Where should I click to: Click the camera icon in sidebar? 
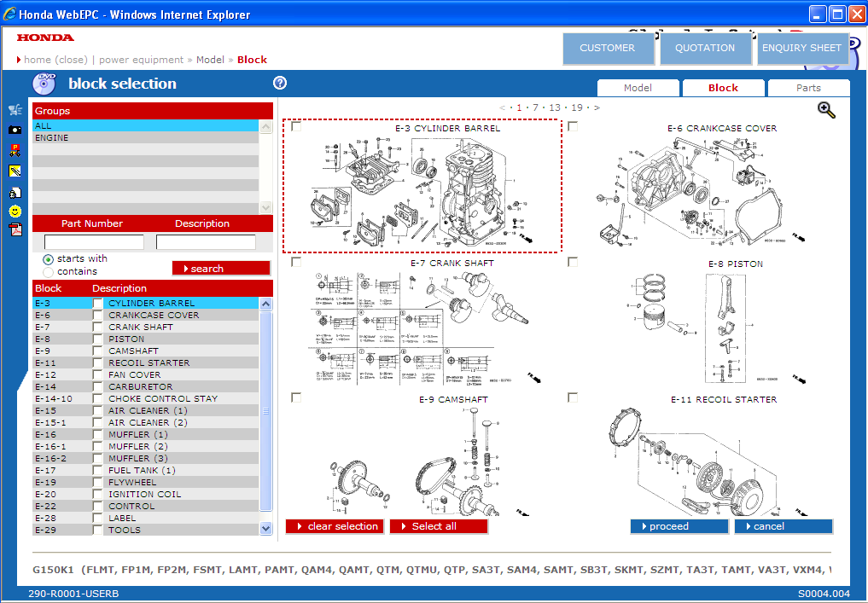(15, 130)
